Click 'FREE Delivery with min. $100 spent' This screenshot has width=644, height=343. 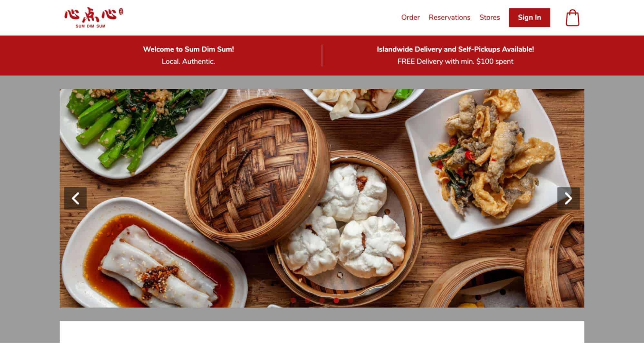point(455,61)
